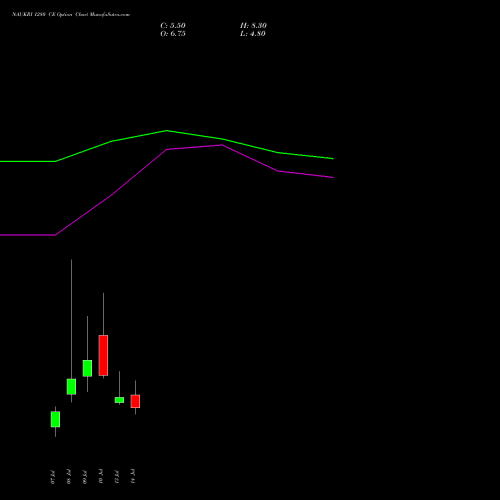Viewport: 500px width, 500px height.
Task: Select the open value O: 6.75
Action: (x=173, y=34)
